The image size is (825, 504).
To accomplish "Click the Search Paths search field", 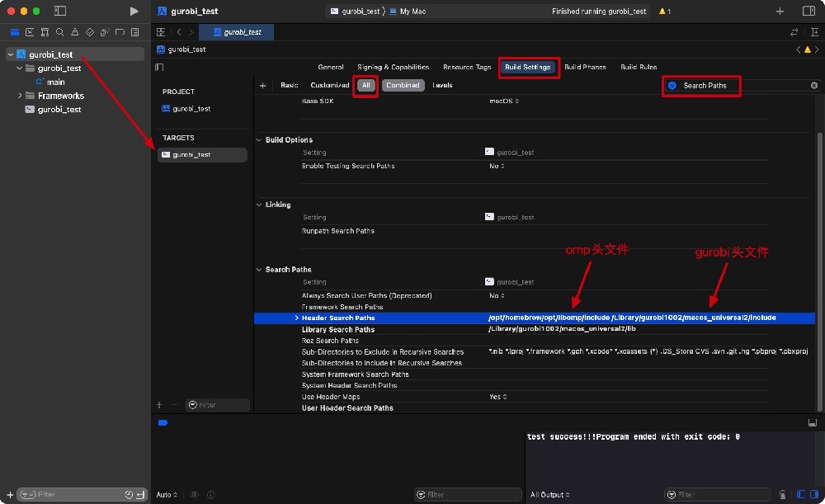I will 742,85.
